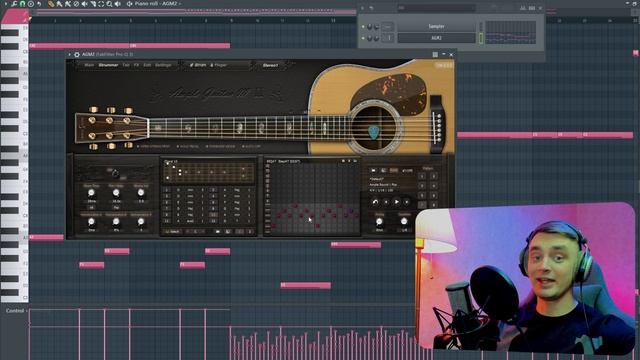The height and width of the screenshot is (360, 640).
Task: Toggle the magnet snap icon in piano roll
Action: click(x=22, y=4)
